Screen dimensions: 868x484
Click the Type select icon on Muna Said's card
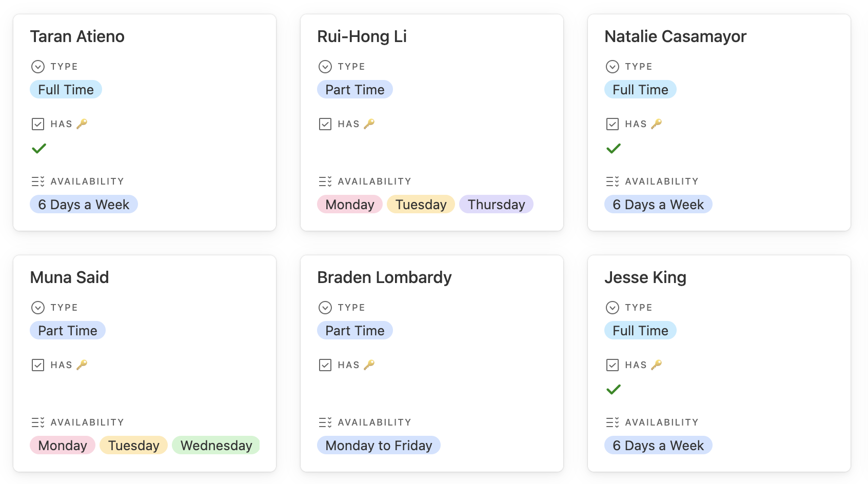click(x=38, y=308)
